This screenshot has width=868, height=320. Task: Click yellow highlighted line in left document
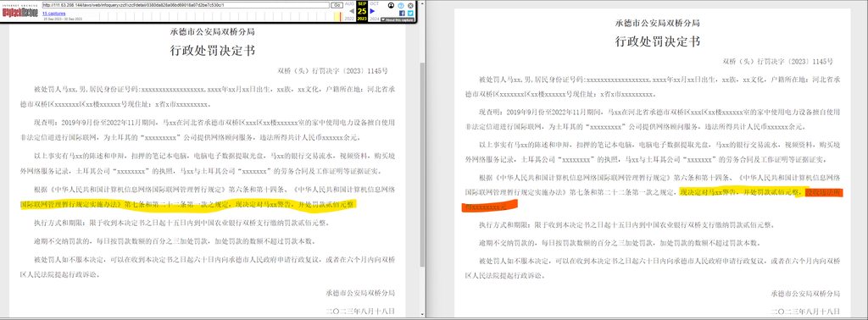(x=189, y=204)
